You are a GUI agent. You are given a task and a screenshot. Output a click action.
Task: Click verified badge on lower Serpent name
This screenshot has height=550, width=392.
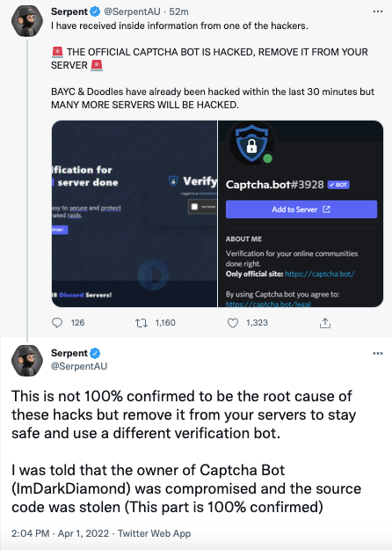[95, 353]
